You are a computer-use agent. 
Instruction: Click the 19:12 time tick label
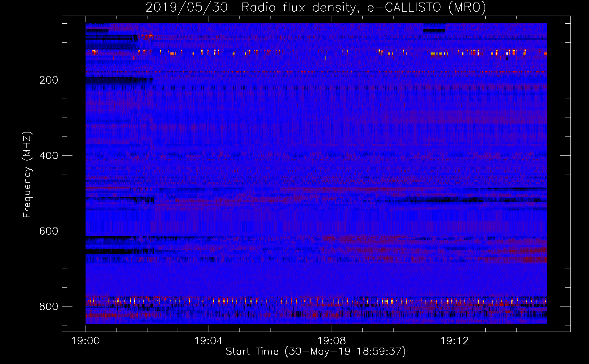[x=455, y=341]
